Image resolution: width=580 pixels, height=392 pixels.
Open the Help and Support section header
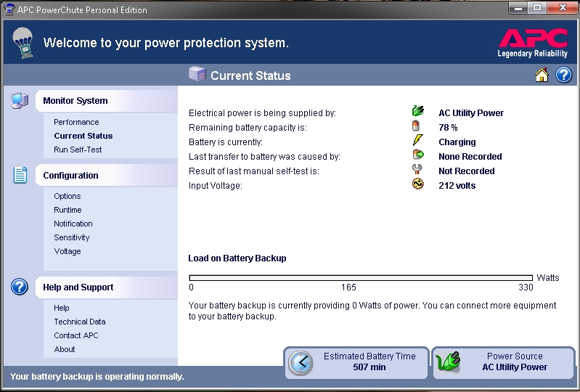coord(107,287)
